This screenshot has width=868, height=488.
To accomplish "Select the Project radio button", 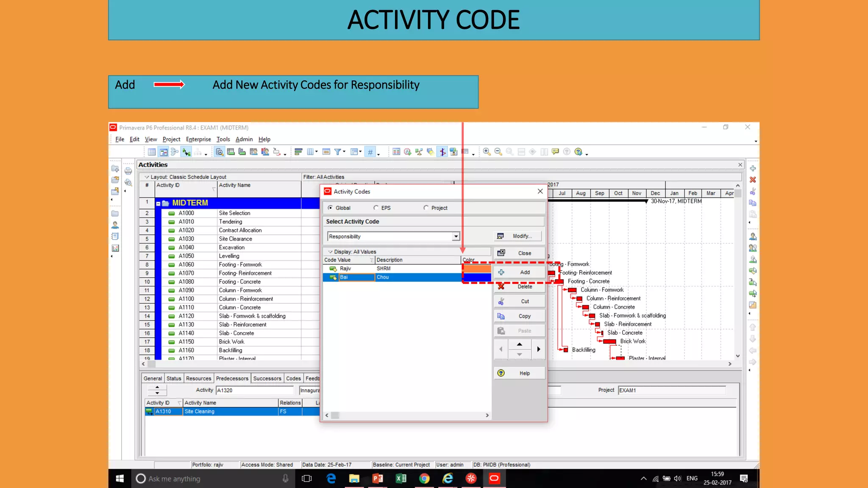I will click(x=426, y=208).
